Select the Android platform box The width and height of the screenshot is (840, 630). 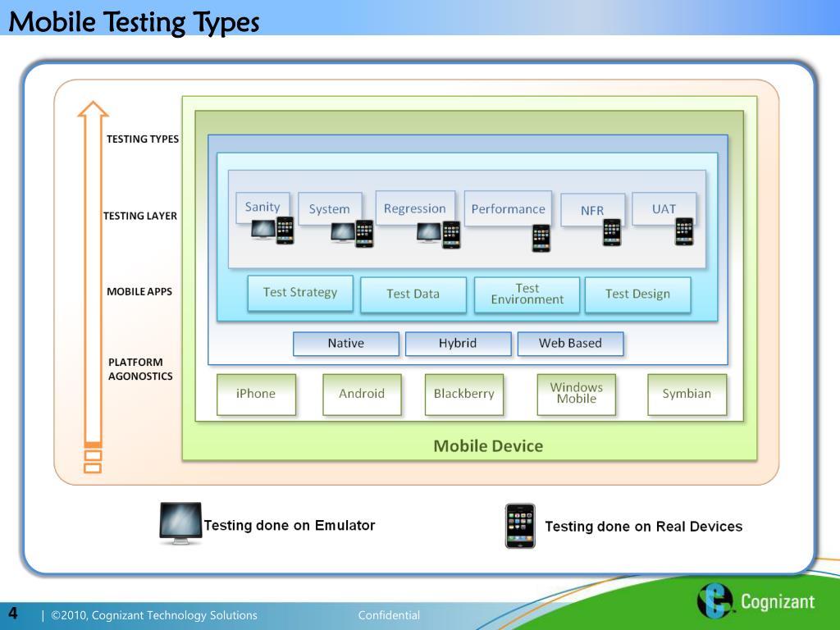[362, 395]
